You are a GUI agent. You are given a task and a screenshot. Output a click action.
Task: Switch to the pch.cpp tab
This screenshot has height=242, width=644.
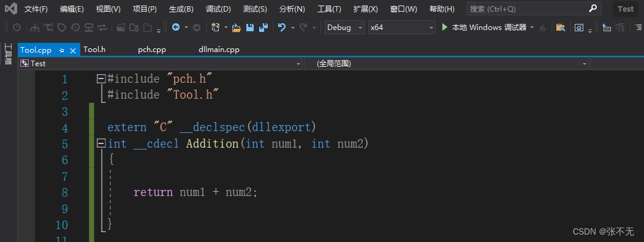pos(152,50)
